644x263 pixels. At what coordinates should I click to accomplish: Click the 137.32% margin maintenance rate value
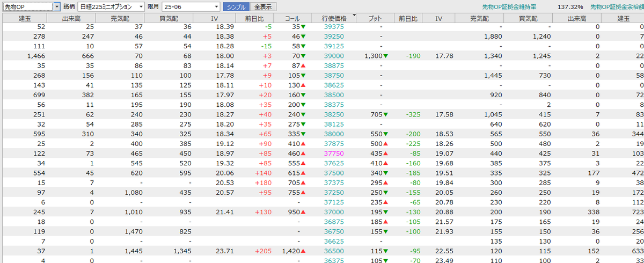coord(570,7)
